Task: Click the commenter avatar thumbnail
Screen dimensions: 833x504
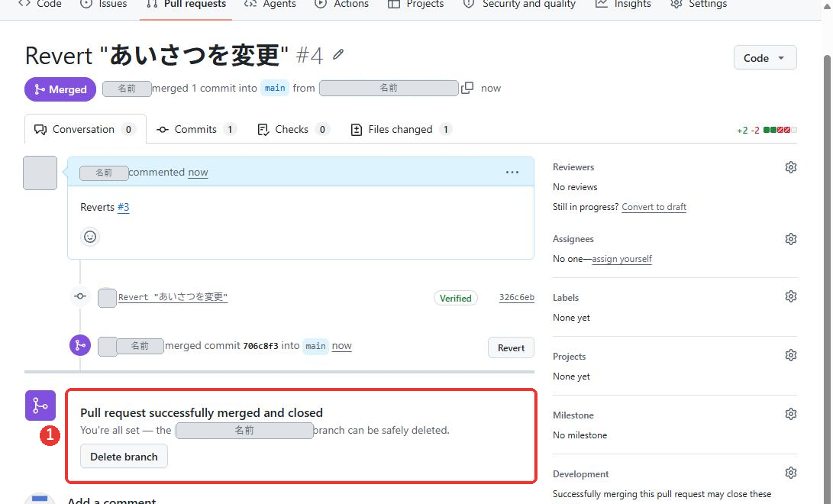Action: 40,173
